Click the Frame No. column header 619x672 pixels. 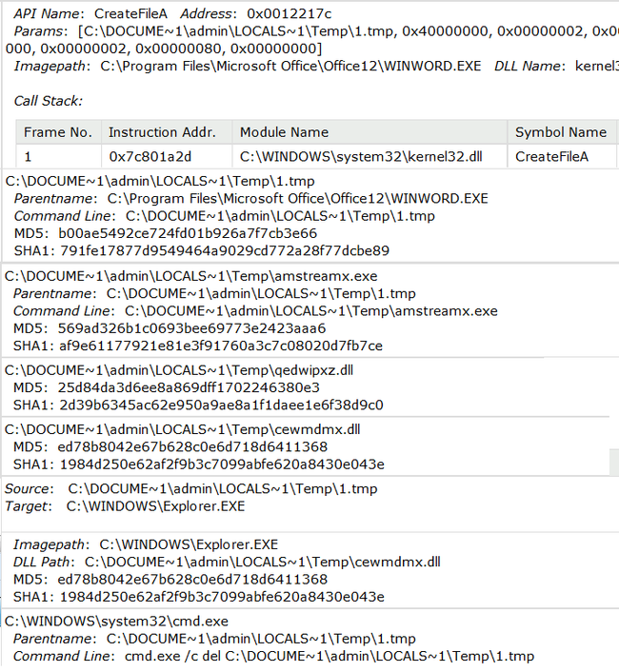tap(58, 132)
